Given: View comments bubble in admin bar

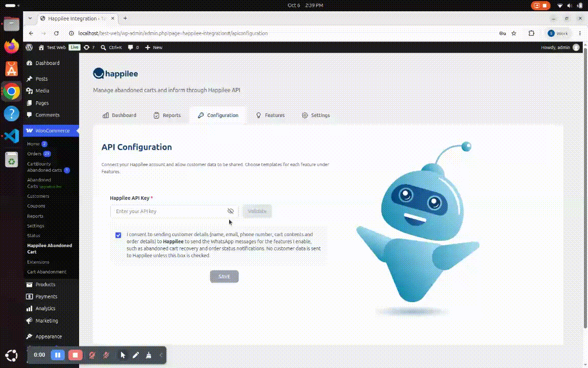Looking at the screenshot, I should tap(133, 48).
